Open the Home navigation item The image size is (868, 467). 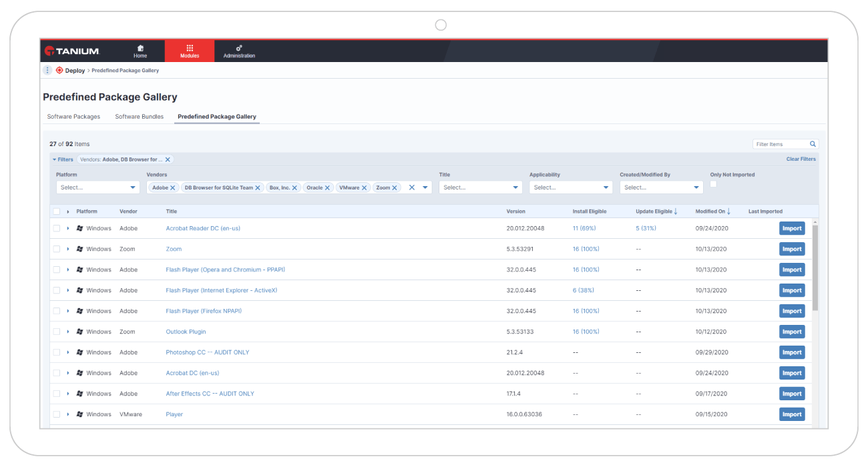point(140,51)
